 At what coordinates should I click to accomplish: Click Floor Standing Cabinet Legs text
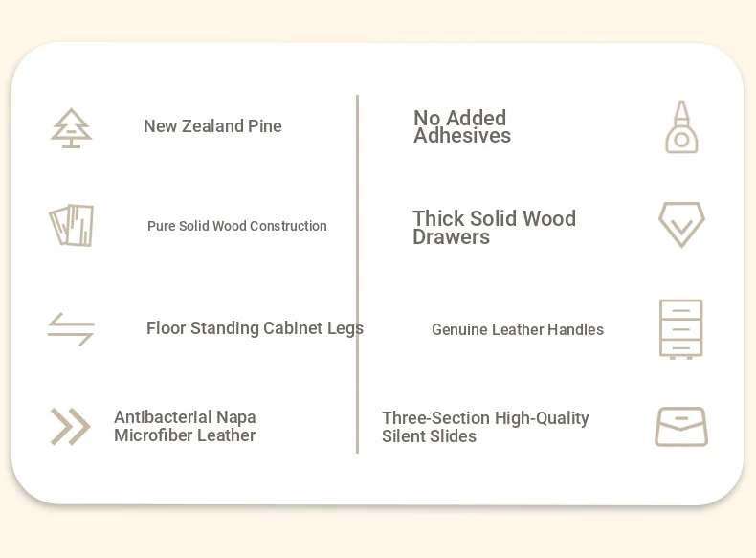pyautogui.click(x=255, y=328)
